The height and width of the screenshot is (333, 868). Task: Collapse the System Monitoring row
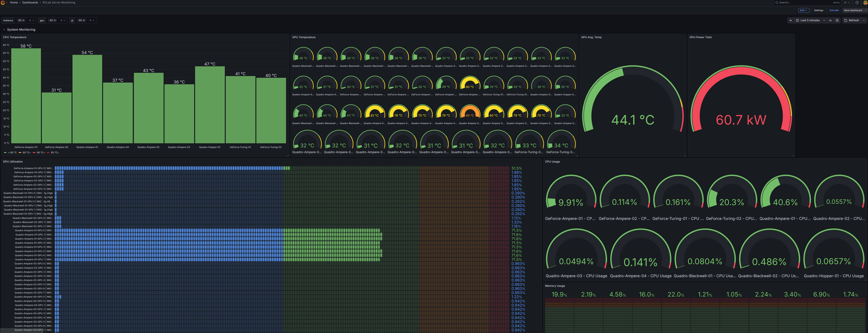(x=4, y=30)
